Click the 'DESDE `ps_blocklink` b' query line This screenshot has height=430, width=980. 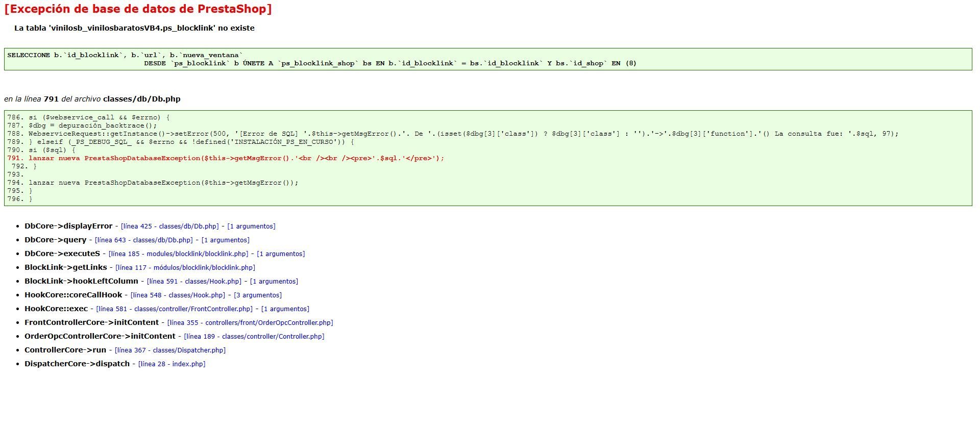[390, 63]
